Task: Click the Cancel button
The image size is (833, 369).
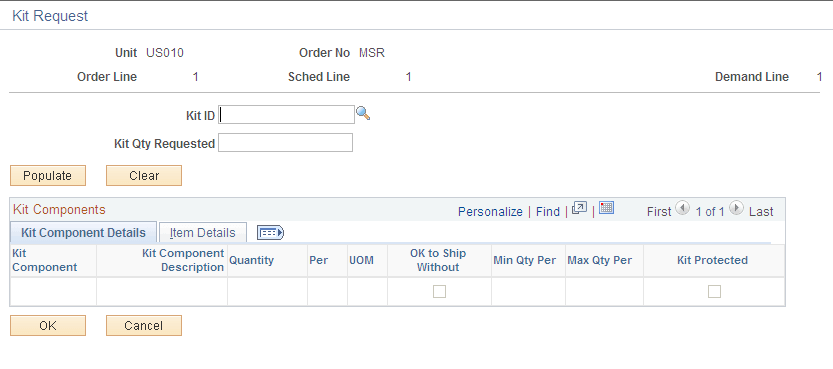Action: pos(144,325)
